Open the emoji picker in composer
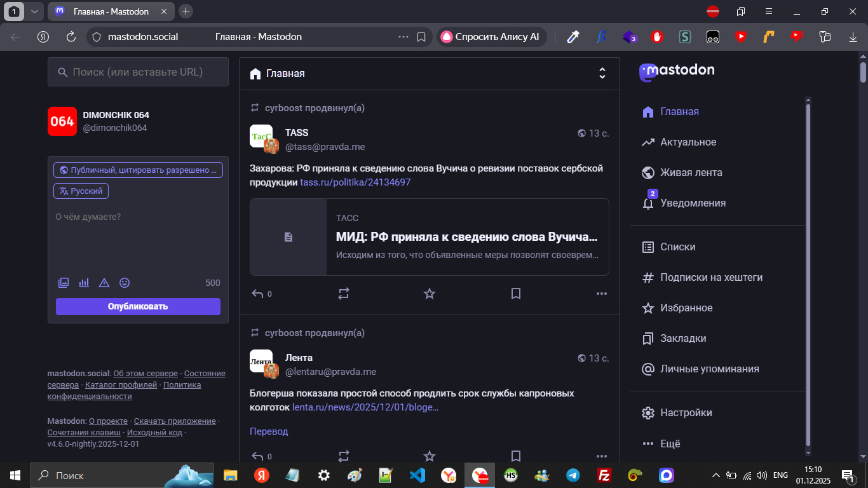 [x=125, y=283]
